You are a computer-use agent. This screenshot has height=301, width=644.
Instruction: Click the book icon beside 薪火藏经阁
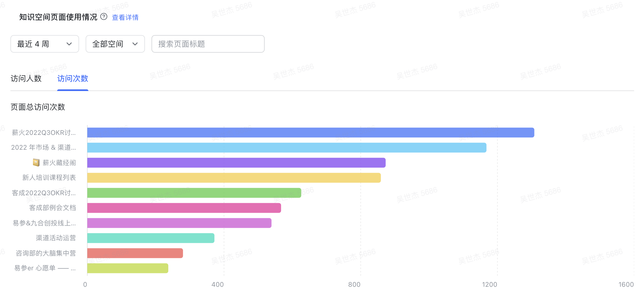(x=36, y=163)
